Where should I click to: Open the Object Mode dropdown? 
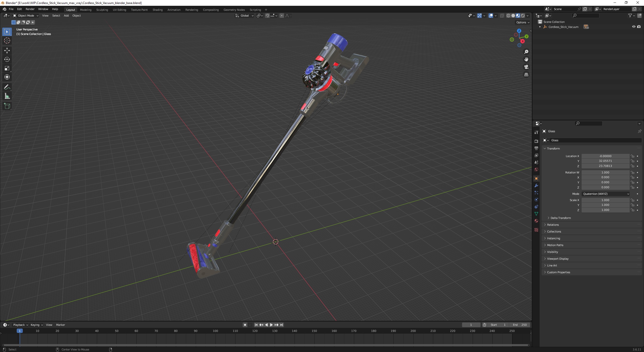tap(26, 16)
